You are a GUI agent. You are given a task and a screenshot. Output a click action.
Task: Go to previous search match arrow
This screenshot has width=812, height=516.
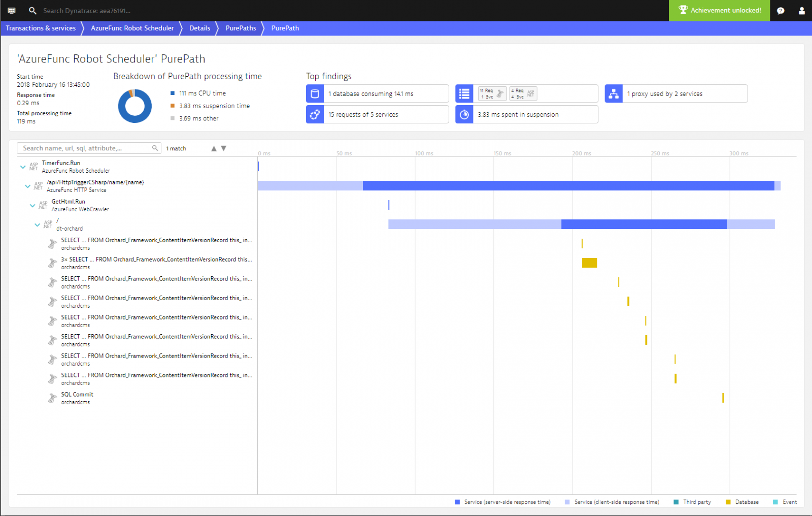click(214, 148)
